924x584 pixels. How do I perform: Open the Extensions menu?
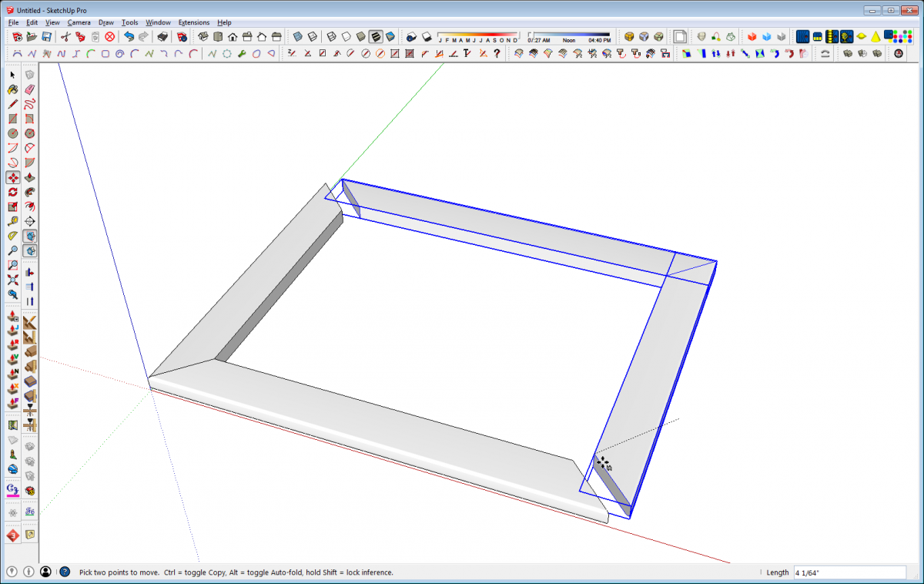(193, 22)
